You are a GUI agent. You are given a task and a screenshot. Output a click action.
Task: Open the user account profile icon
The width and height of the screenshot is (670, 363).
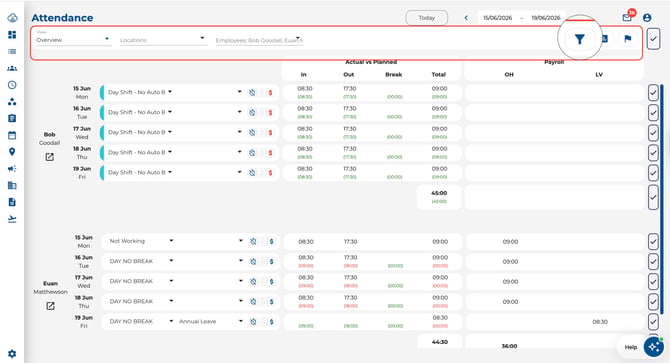point(647,18)
